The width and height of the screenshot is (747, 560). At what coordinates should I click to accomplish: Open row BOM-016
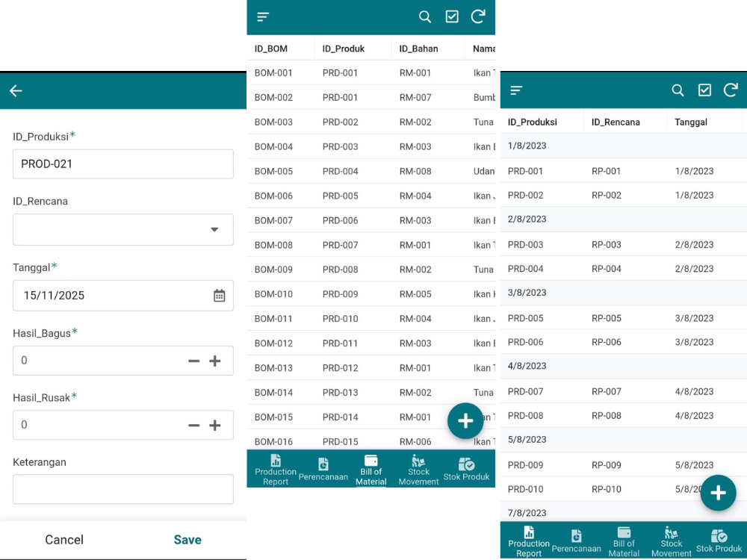[371, 441]
